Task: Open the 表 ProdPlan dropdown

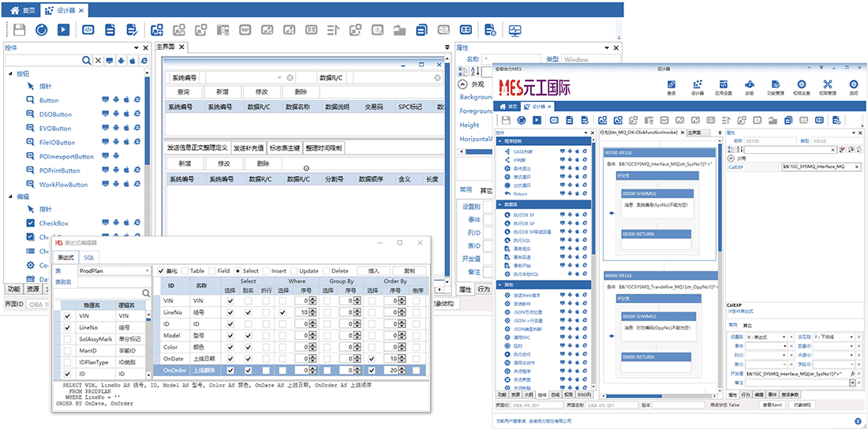Action: [146, 270]
